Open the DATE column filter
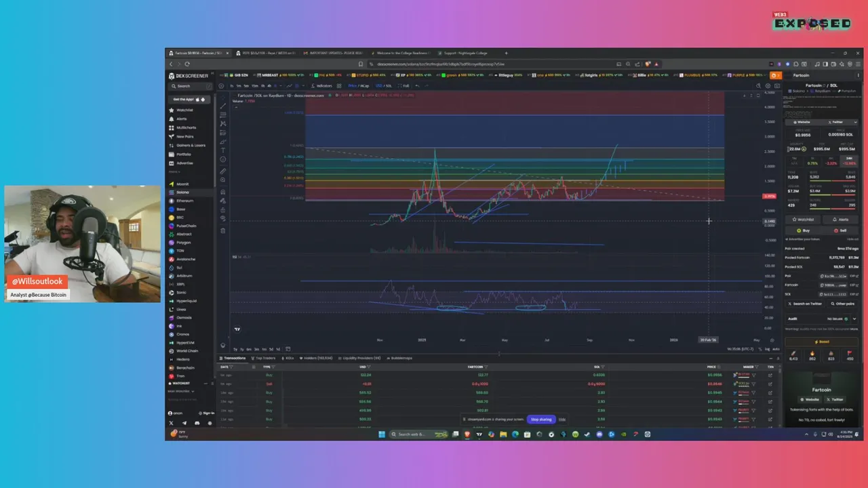The image size is (868, 488). click(231, 367)
